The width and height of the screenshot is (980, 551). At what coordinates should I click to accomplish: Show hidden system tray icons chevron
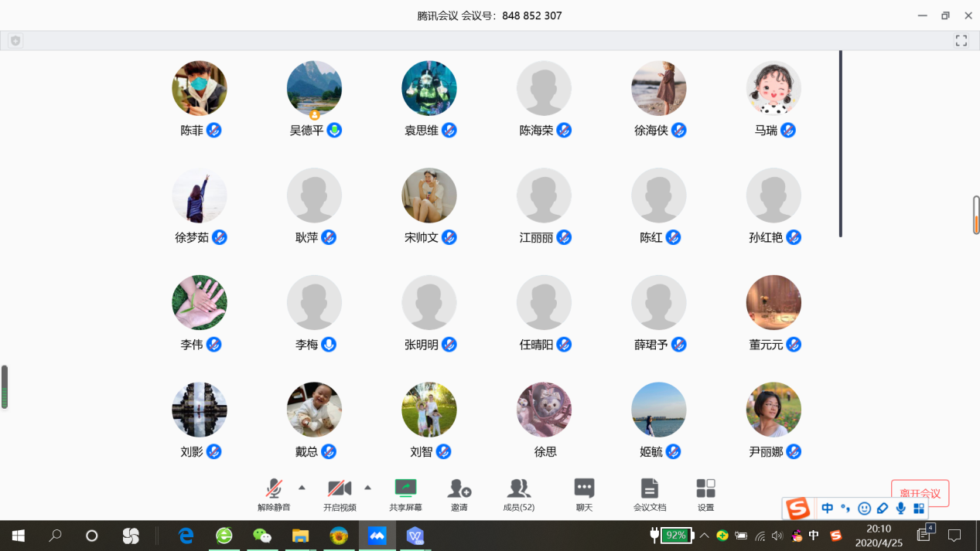tap(704, 536)
